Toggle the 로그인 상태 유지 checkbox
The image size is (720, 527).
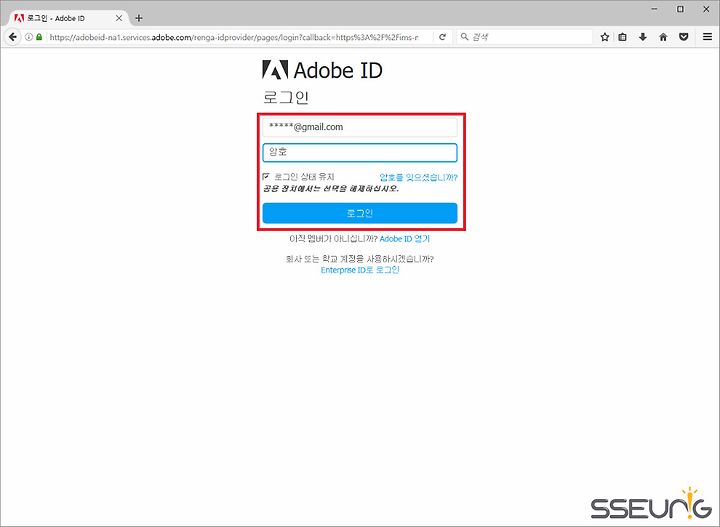[266, 176]
